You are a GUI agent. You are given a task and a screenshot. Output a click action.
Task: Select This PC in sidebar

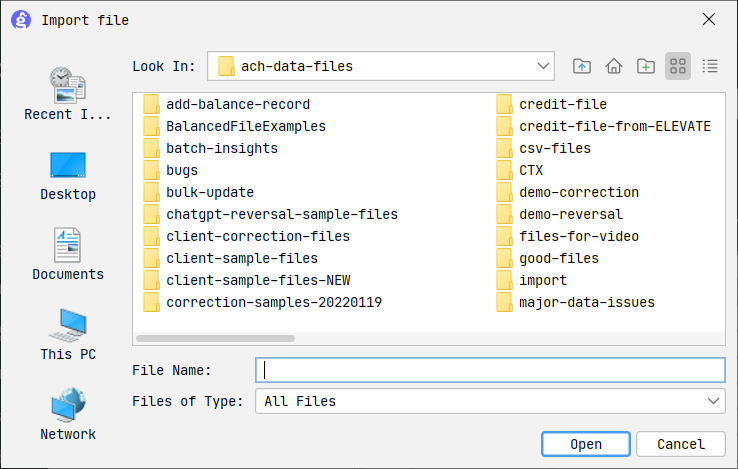pos(68,335)
